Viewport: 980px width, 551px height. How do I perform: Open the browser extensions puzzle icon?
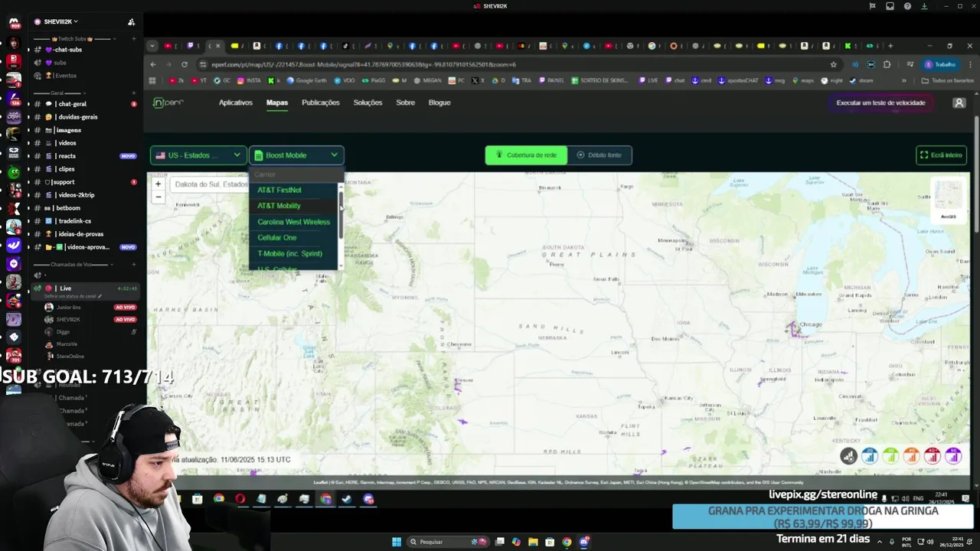pyautogui.click(x=887, y=64)
